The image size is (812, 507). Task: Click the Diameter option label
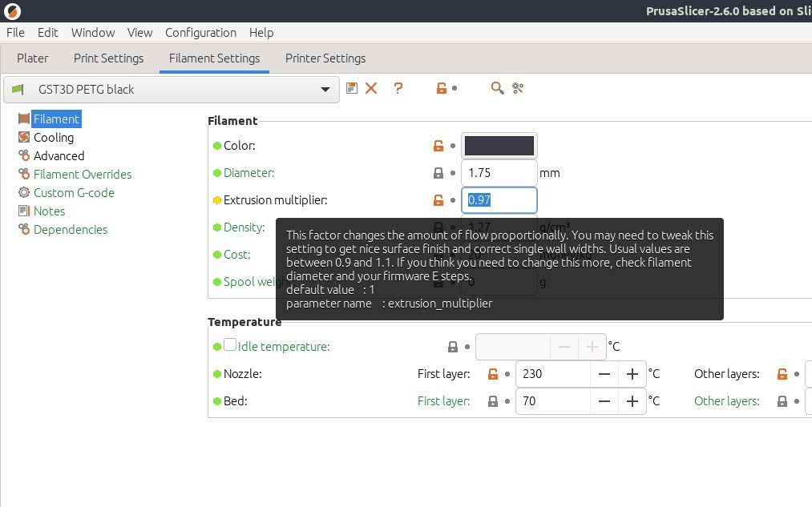pos(249,173)
